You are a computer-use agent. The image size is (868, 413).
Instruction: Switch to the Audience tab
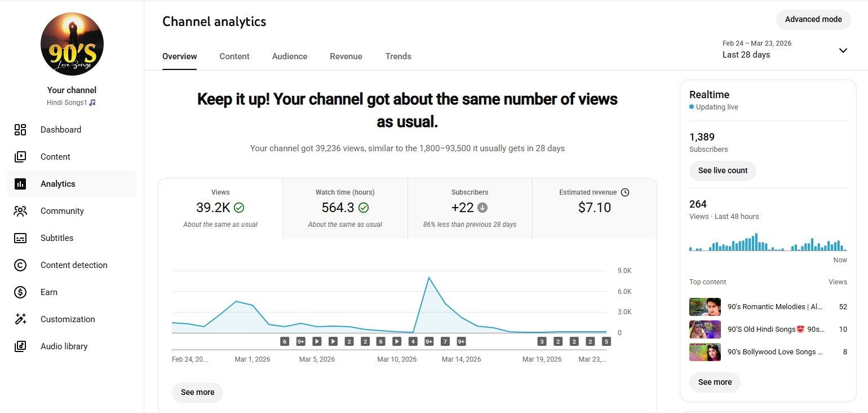coord(290,56)
